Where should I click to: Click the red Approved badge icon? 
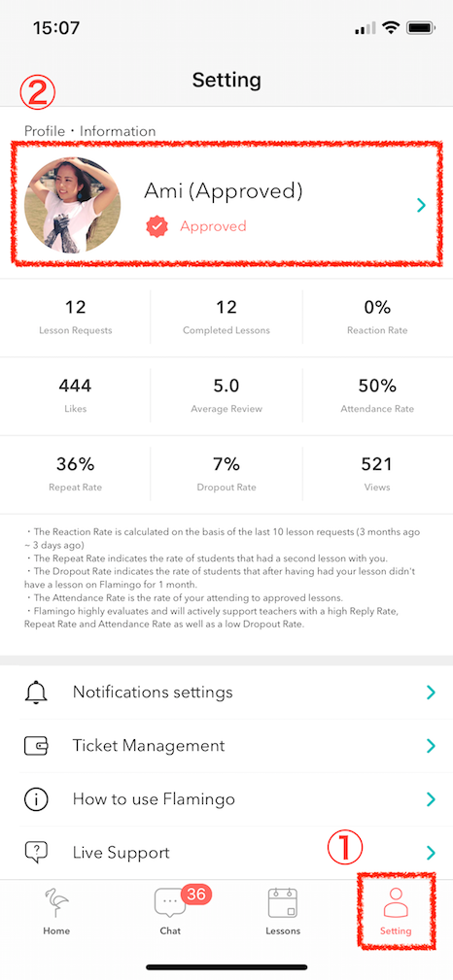(157, 226)
